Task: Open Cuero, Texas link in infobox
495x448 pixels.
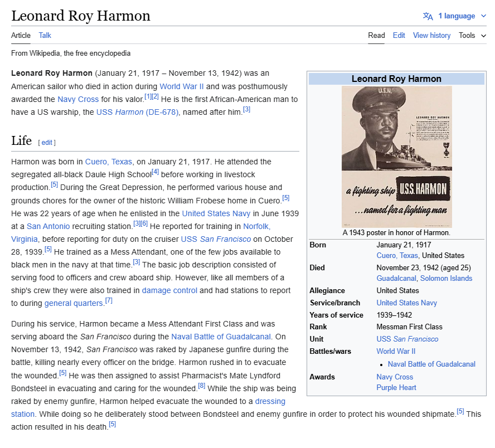Action: click(397, 256)
